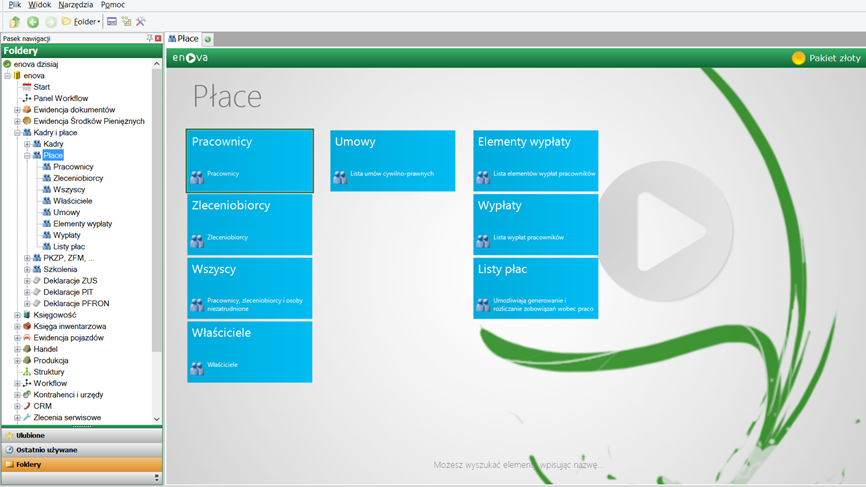
Task: Click the folder-up toolbar icon
Action: (x=15, y=22)
